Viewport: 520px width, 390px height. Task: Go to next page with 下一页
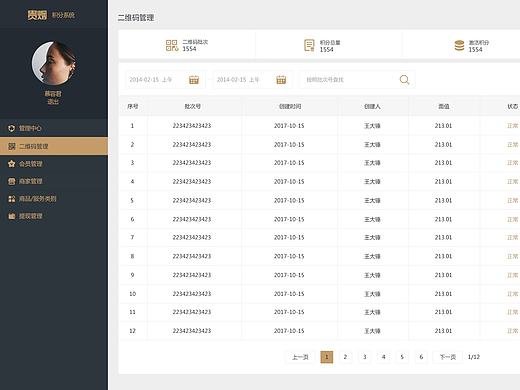[447, 357]
